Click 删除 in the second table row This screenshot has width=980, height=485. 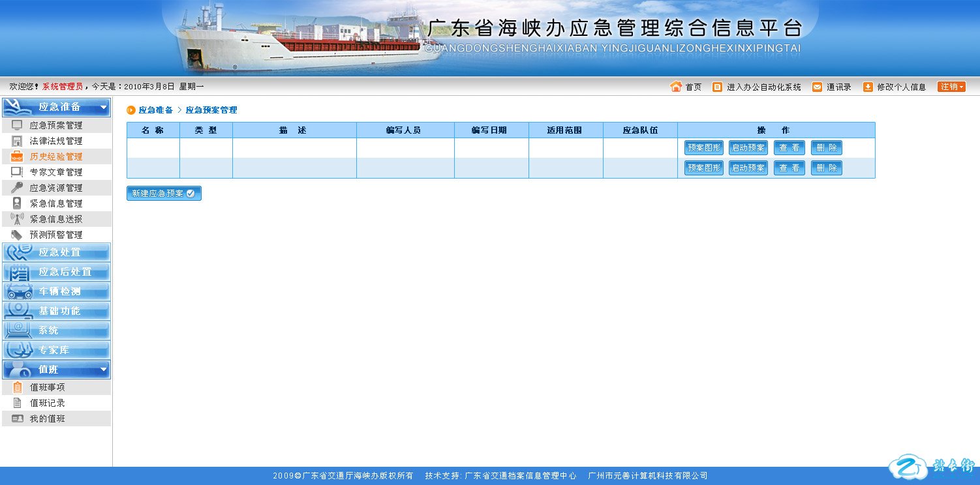point(826,168)
